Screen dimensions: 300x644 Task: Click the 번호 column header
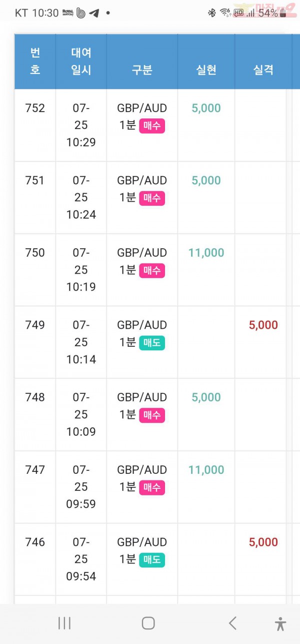(35, 62)
